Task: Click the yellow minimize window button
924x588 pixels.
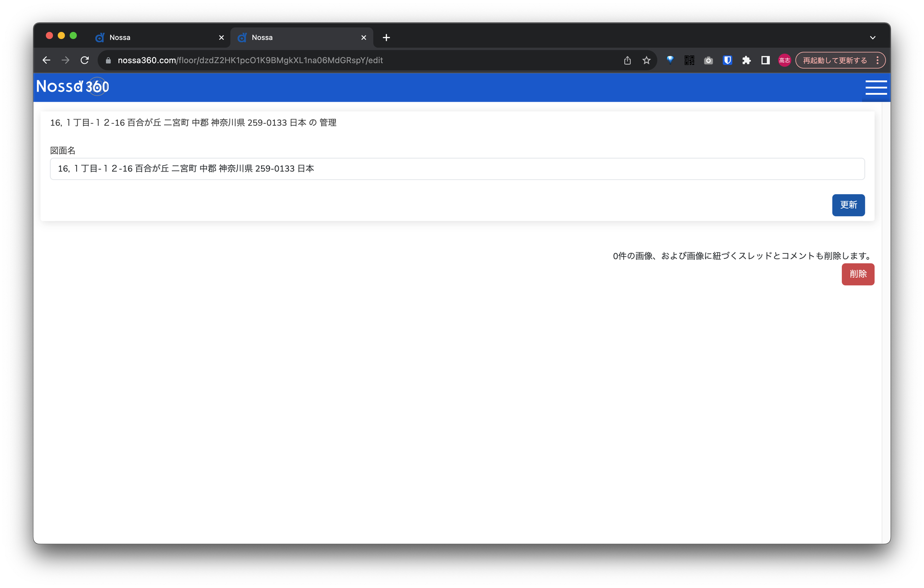Action: click(61, 36)
